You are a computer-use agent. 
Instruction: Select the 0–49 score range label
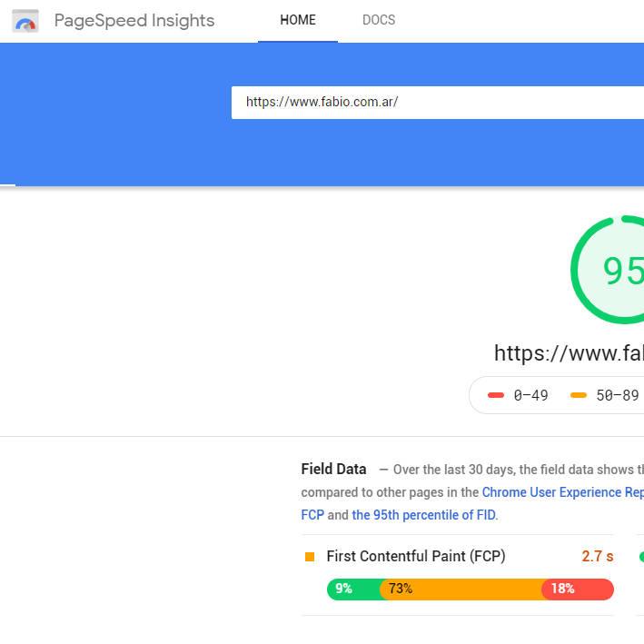point(530,395)
